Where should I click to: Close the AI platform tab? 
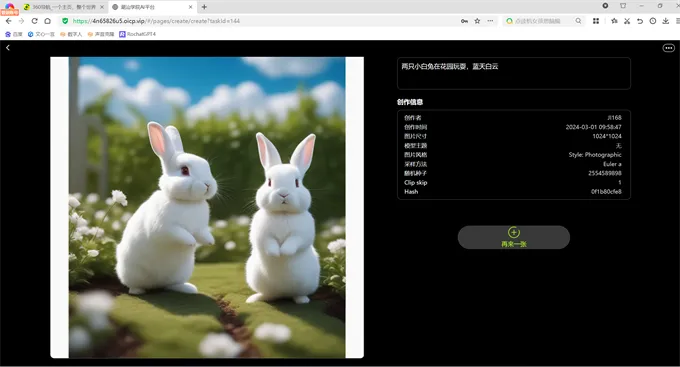tap(190, 7)
